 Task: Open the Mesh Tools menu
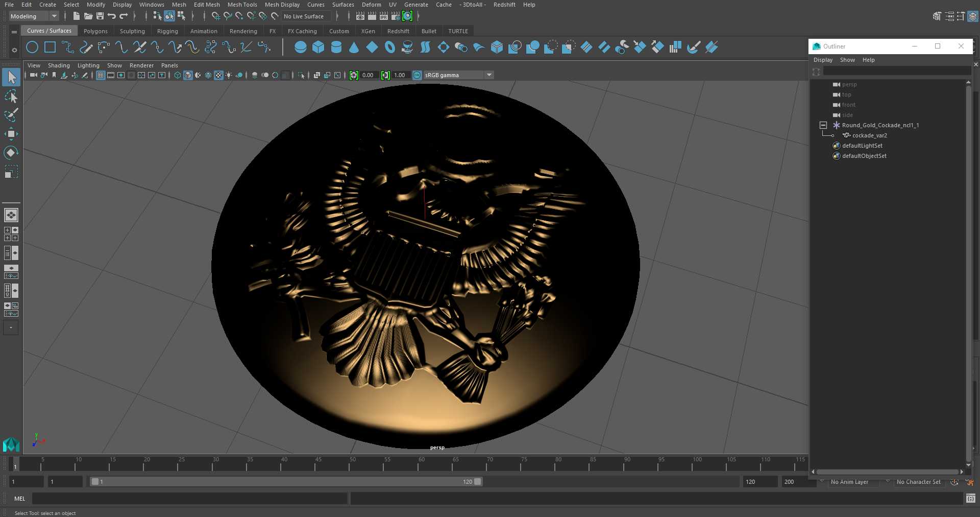[x=242, y=5]
